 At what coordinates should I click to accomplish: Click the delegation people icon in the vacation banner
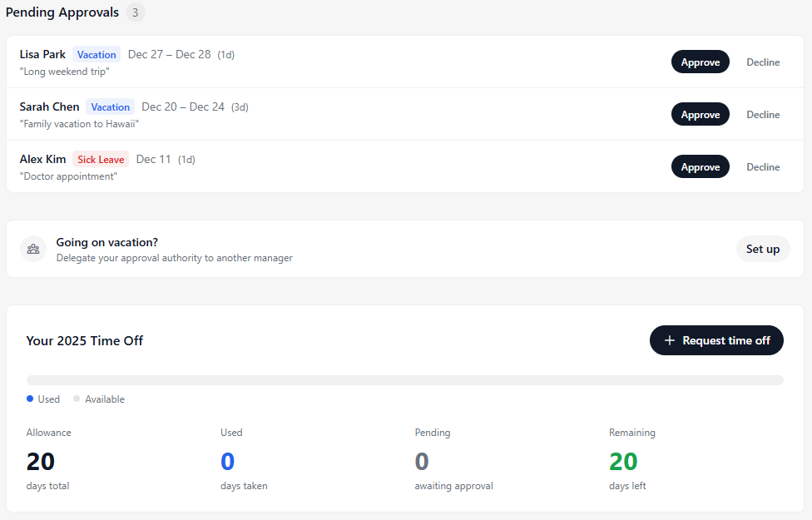(x=33, y=248)
